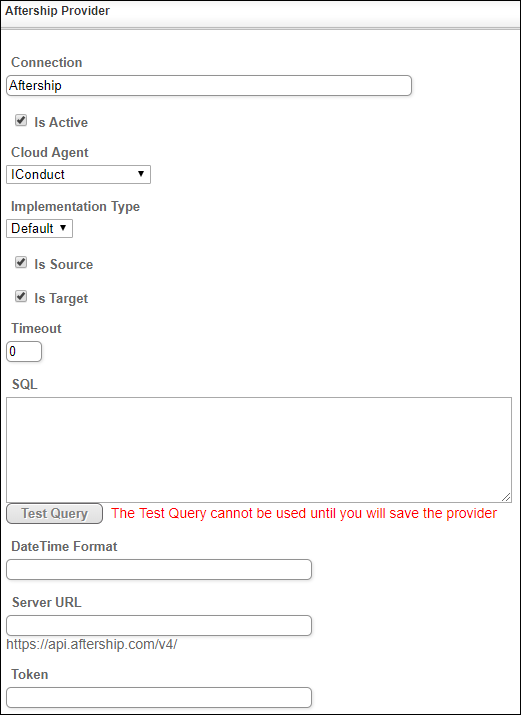Screen dimensions: 521x715
Task: Click the Timeout value field
Action: (24, 352)
